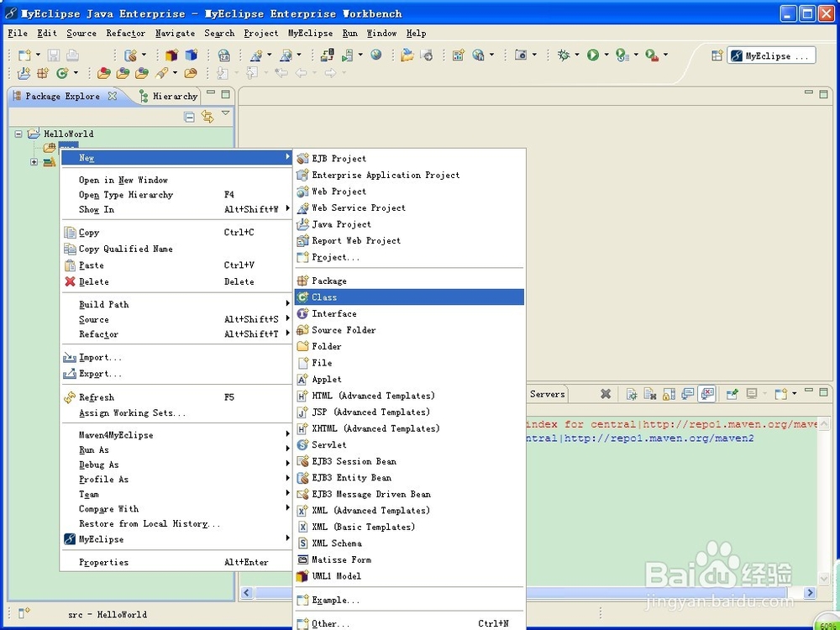Open the Package Explorer view menu triangle
Screen dimensions: 840x630
[225, 113]
